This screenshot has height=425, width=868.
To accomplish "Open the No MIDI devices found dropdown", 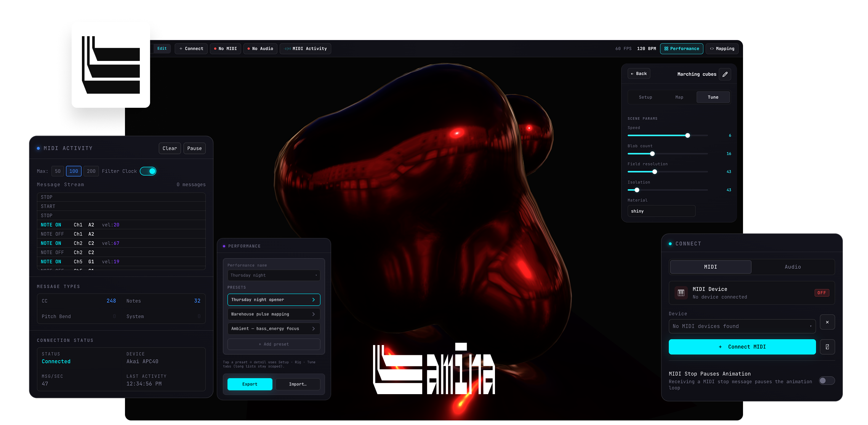I will coord(742,326).
